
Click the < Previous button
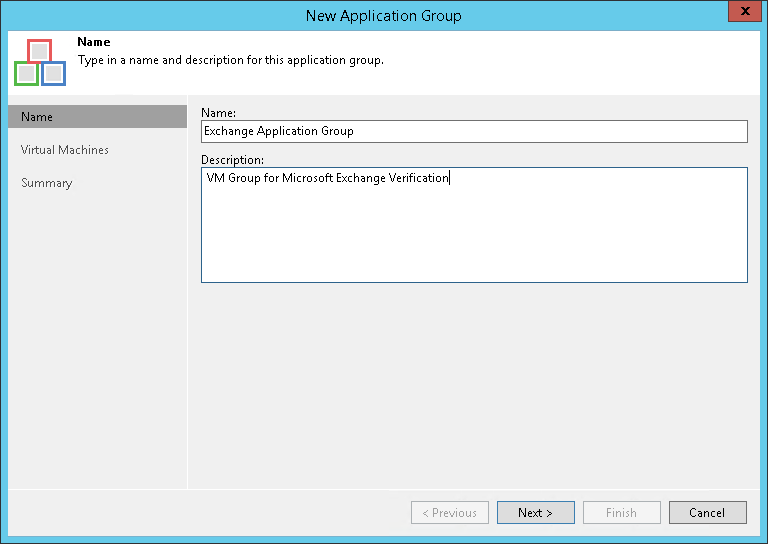[x=450, y=513]
